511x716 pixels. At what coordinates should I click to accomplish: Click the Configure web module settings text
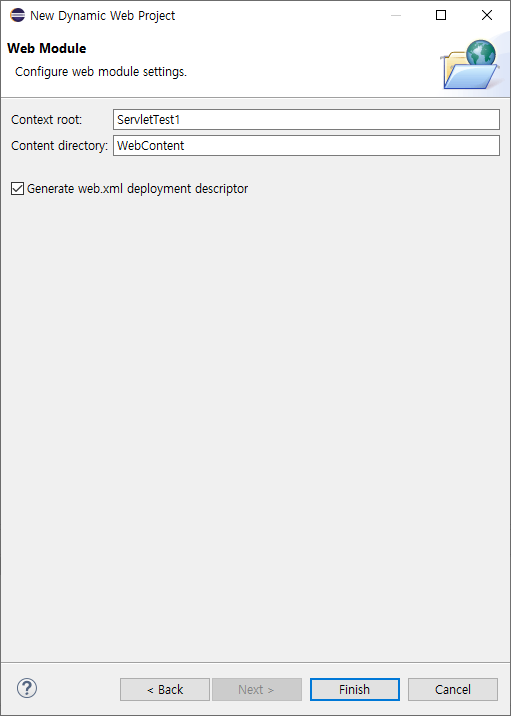101,72
